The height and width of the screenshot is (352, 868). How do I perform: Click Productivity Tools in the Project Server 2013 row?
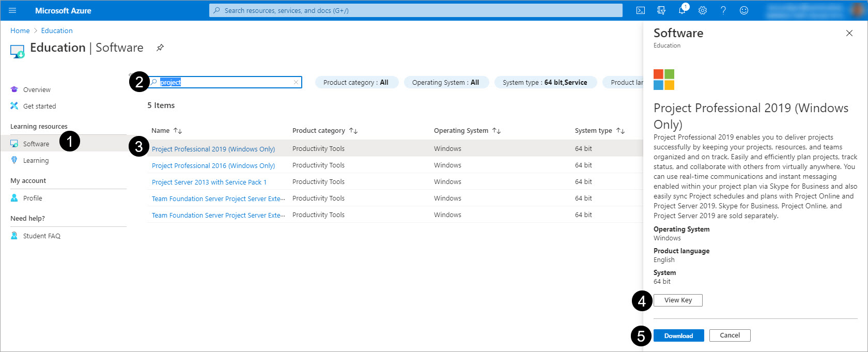pyautogui.click(x=318, y=182)
